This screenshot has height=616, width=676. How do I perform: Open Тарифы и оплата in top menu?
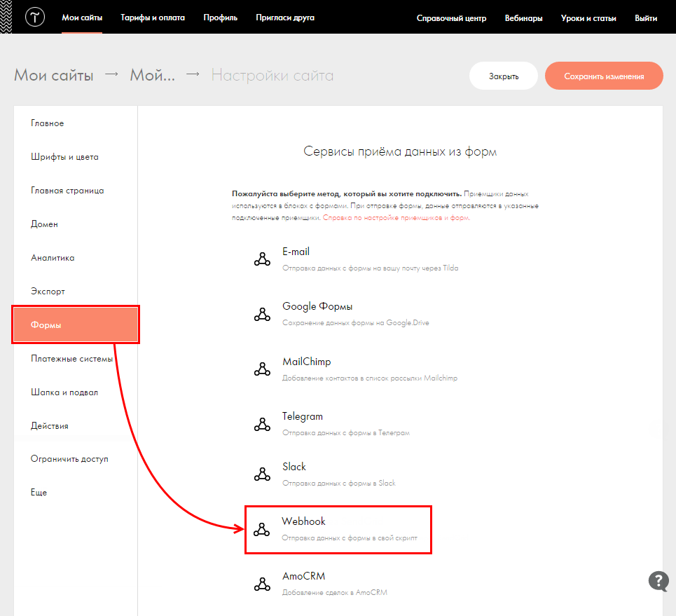(153, 18)
